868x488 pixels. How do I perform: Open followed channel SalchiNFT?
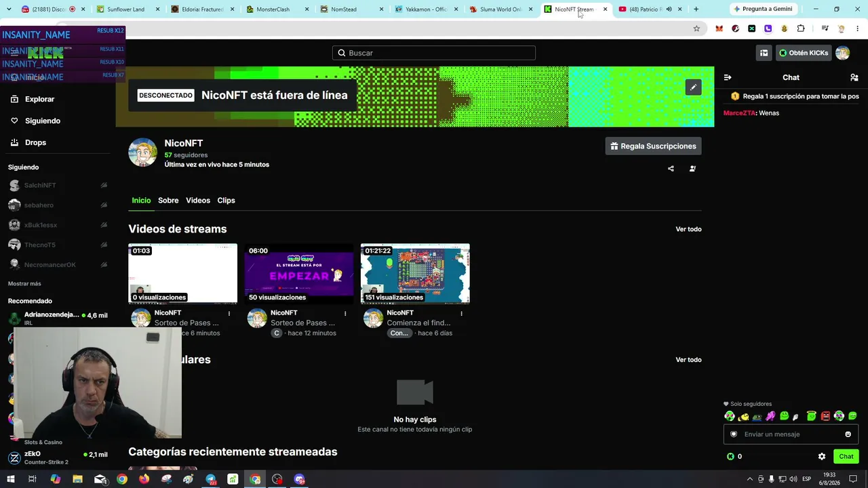click(x=58, y=186)
